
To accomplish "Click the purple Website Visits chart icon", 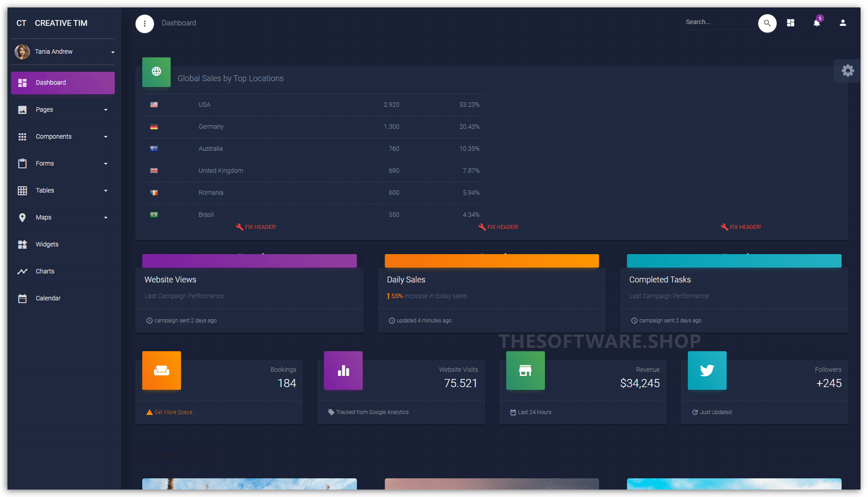I will pos(343,370).
